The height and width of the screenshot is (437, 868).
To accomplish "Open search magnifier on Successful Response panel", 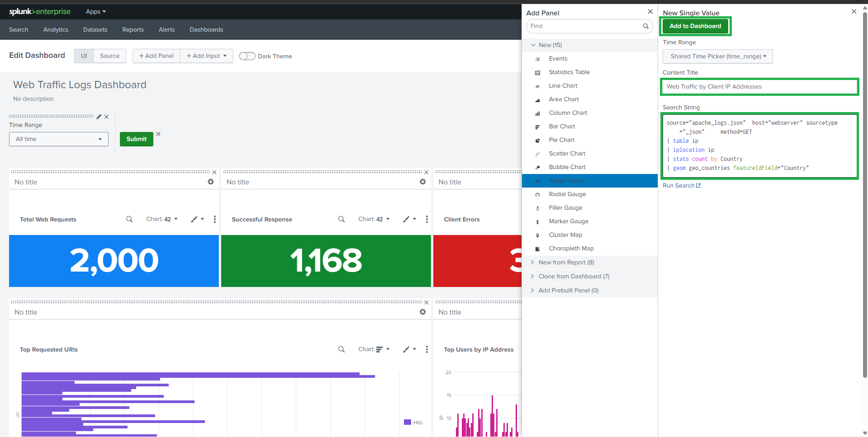I will click(341, 219).
